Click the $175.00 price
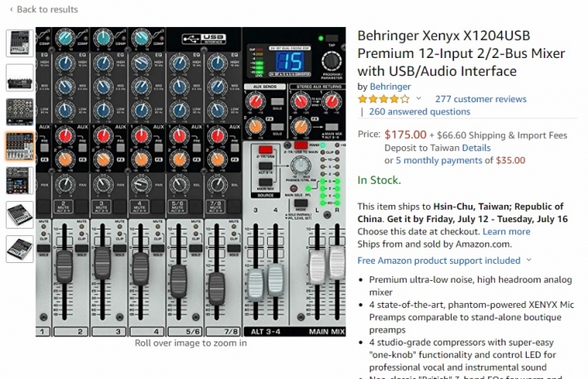This screenshot has height=379, width=588. pos(405,135)
